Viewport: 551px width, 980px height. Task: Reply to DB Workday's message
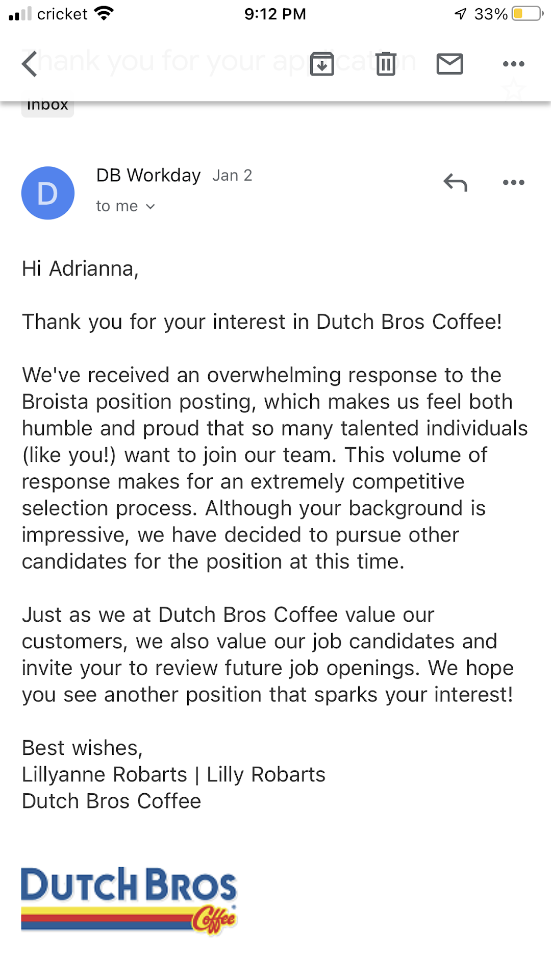tap(455, 182)
